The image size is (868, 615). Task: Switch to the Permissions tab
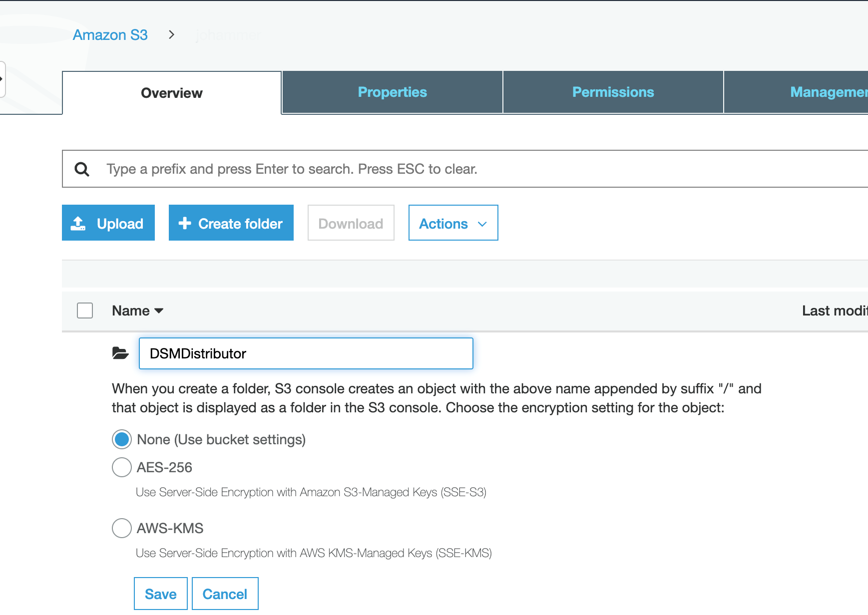[613, 92]
